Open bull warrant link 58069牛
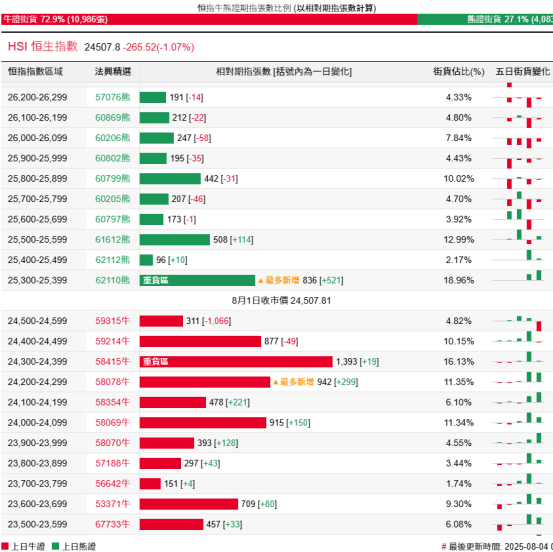The image size is (553, 552). (113, 423)
